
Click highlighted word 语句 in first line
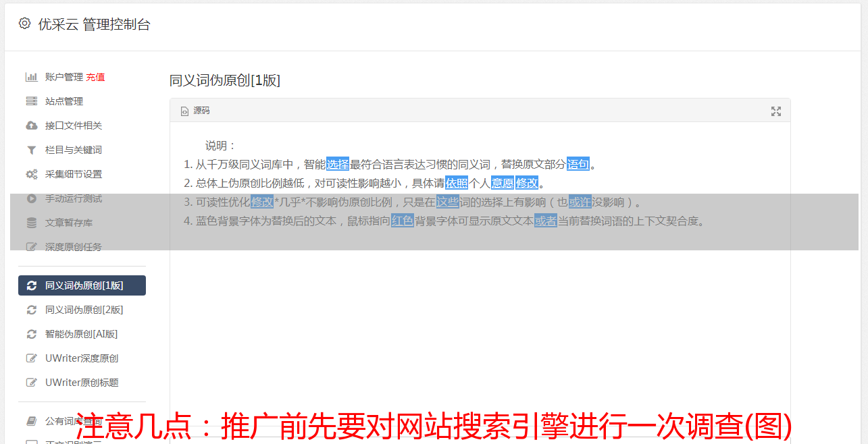(578, 164)
